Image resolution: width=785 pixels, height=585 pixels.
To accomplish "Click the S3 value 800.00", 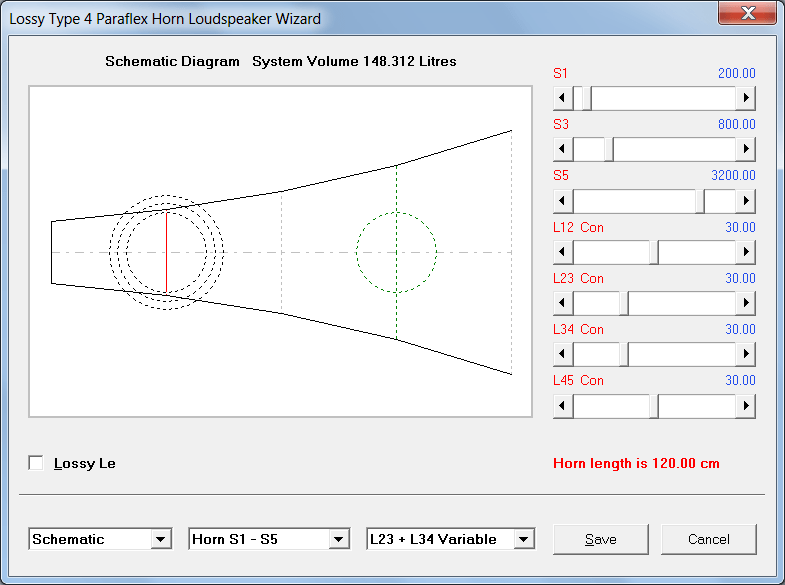I will [736, 124].
